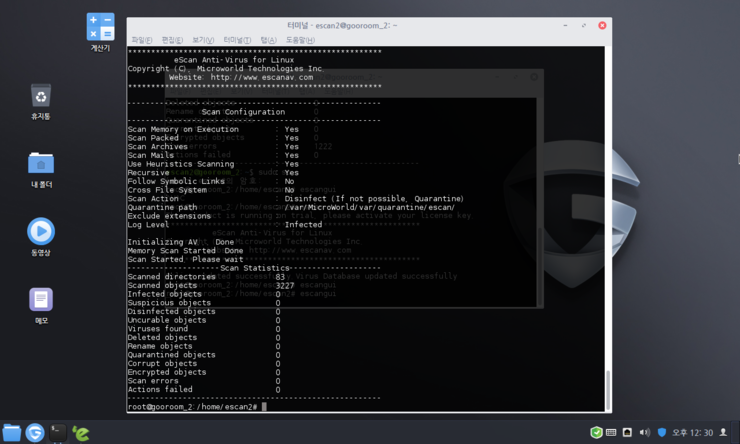Click the 'Memory Scan Started' line
740x444 pixels.
click(185, 251)
